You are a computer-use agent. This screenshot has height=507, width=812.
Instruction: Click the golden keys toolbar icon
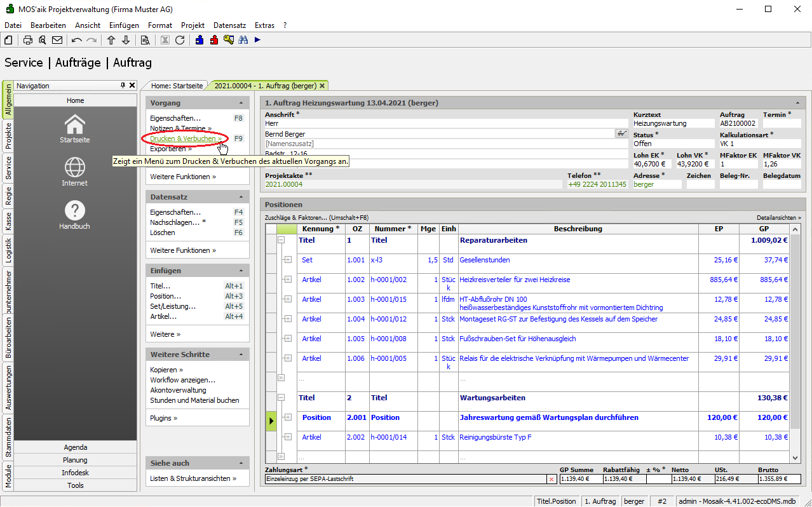[228, 40]
